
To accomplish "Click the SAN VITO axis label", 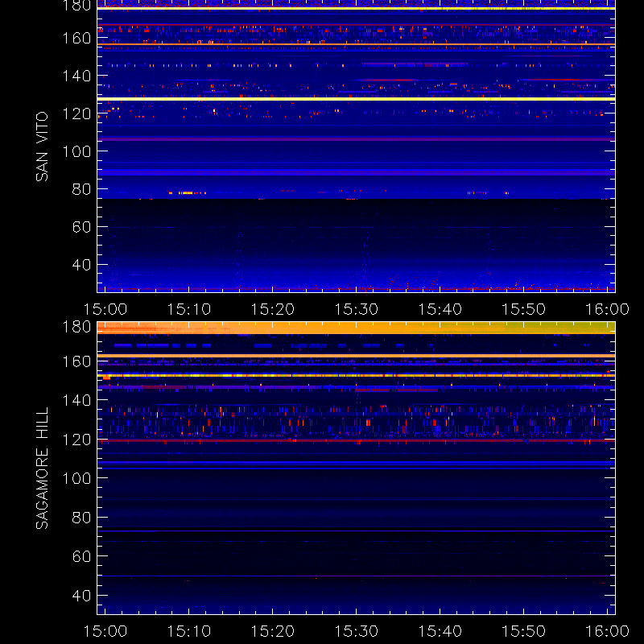I will [42, 147].
